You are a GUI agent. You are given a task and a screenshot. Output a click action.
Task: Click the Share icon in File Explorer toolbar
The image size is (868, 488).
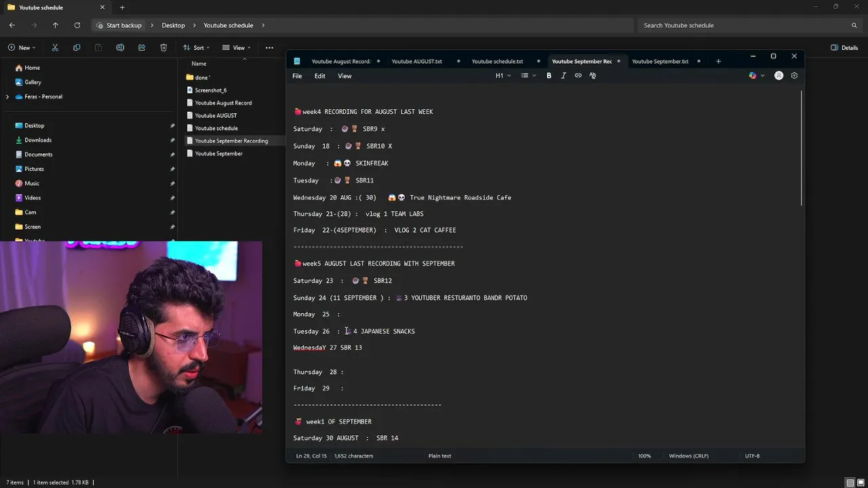click(x=142, y=47)
